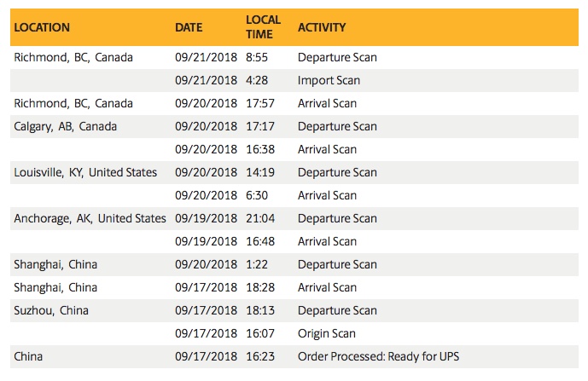Click the 21:04 departure time
588x381 pixels.
coord(259,218)
